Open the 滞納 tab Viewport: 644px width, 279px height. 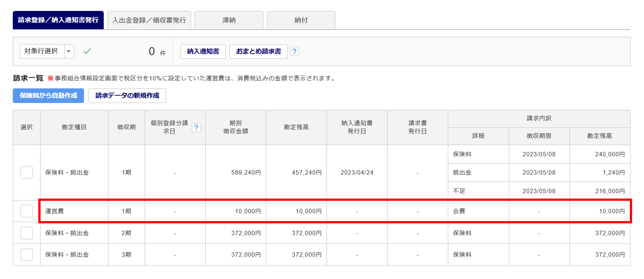(229, 20)
